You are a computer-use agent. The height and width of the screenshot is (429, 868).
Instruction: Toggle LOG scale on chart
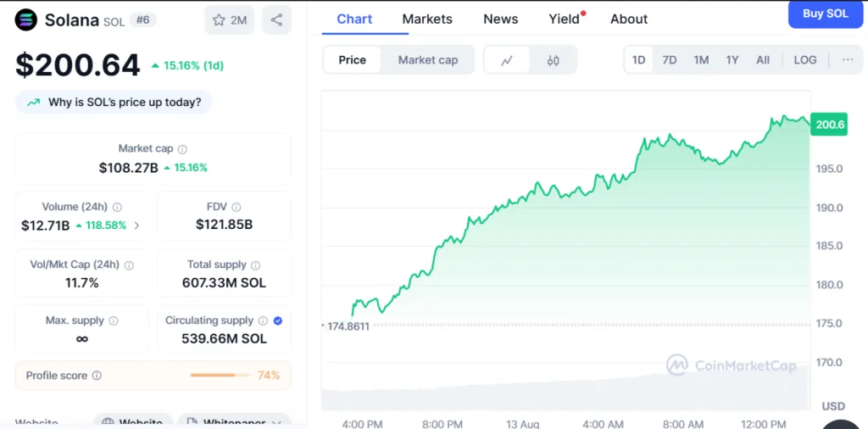pyautogui.click(x=805, y=60)
